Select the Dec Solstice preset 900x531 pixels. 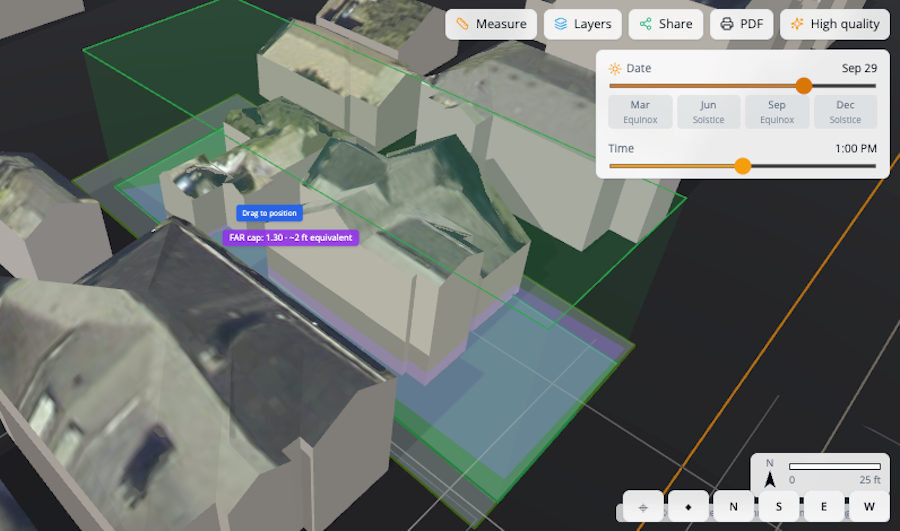[x=845, y=112]
